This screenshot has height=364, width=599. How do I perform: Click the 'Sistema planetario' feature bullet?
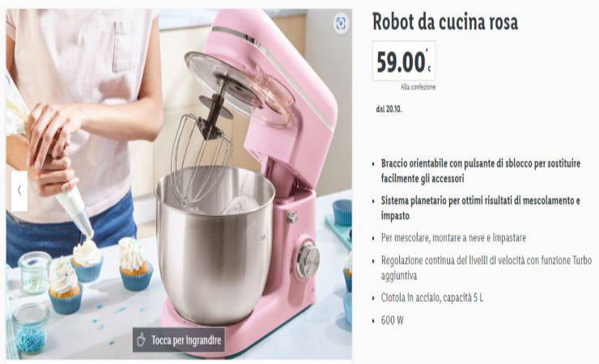point(481,208)
